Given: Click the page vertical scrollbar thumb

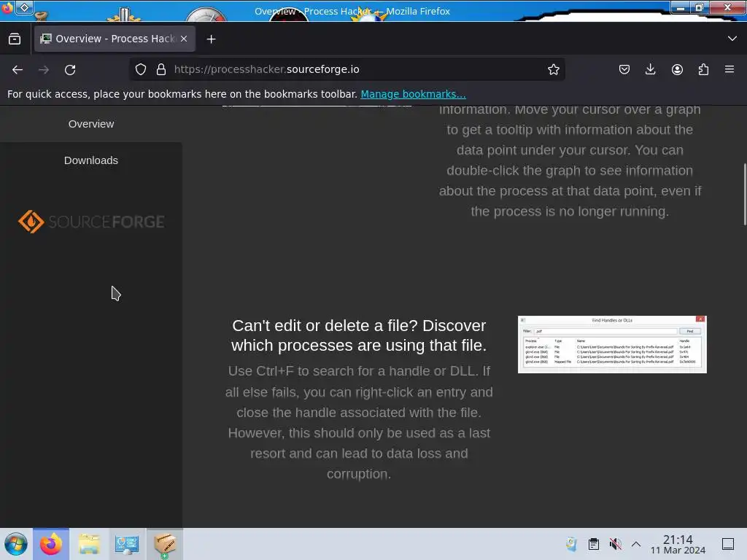Looking at the screenshot, I should click(x=745, y=194).
